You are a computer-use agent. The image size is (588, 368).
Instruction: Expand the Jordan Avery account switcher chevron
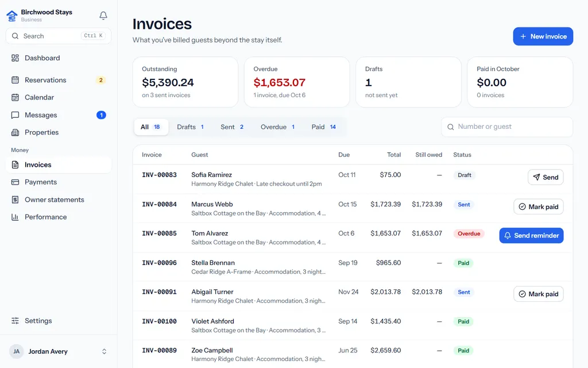[x=105, y=351]
